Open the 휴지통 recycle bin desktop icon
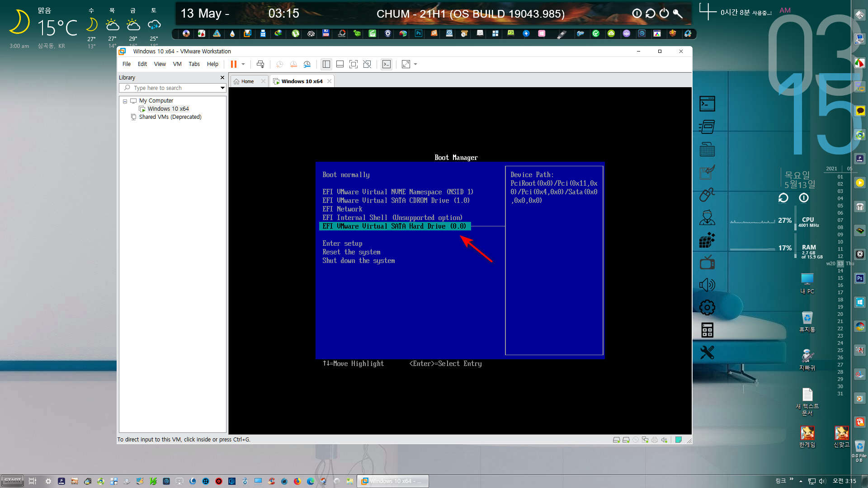 [807, 322]
